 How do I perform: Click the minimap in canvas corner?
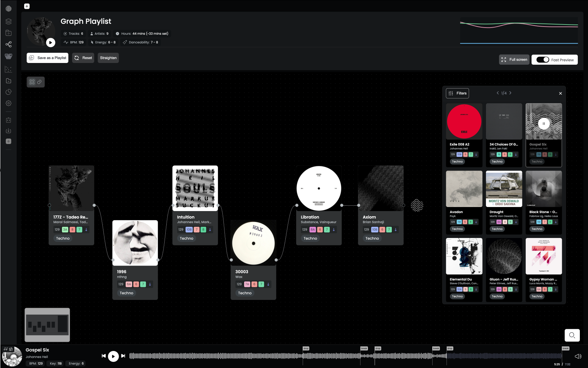click(x=47, y=325)
